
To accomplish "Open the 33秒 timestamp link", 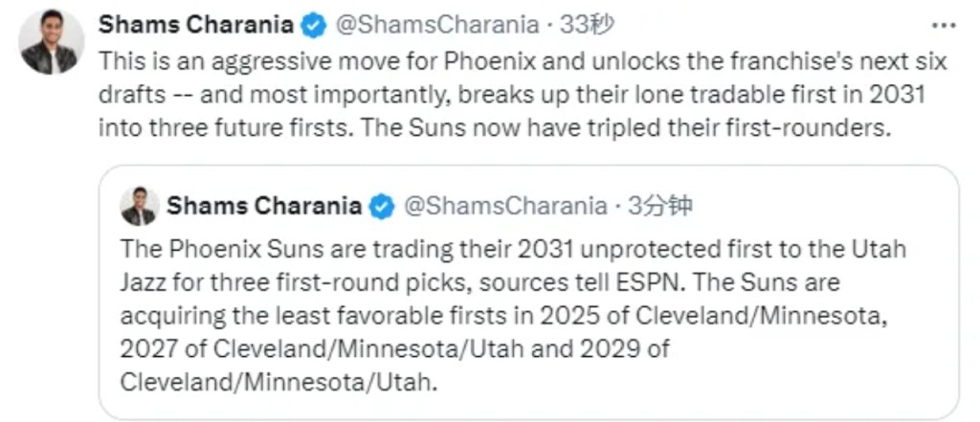I will tap(588, 25).
